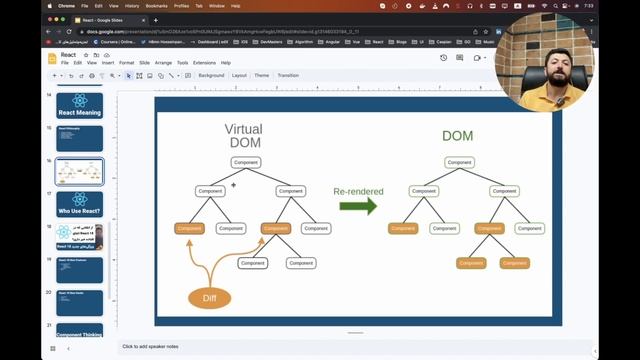Click the zoom magnifier tool
This screenshot has height=360, width=640.
(x=112, y=76)
